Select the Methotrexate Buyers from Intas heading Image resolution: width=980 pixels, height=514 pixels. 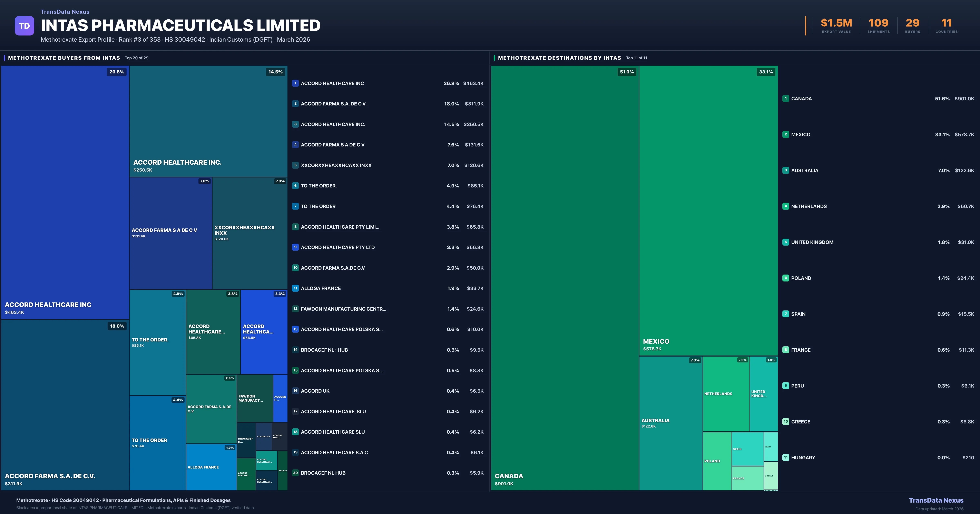(64, 58)
